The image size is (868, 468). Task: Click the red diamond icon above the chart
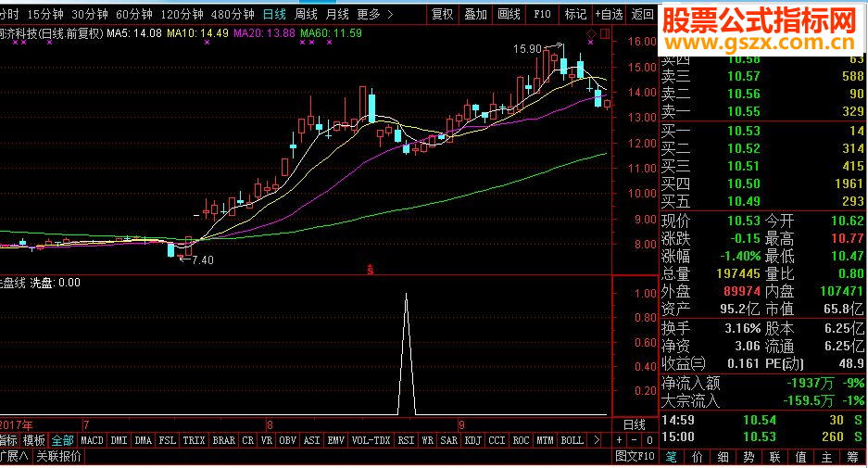591,33
